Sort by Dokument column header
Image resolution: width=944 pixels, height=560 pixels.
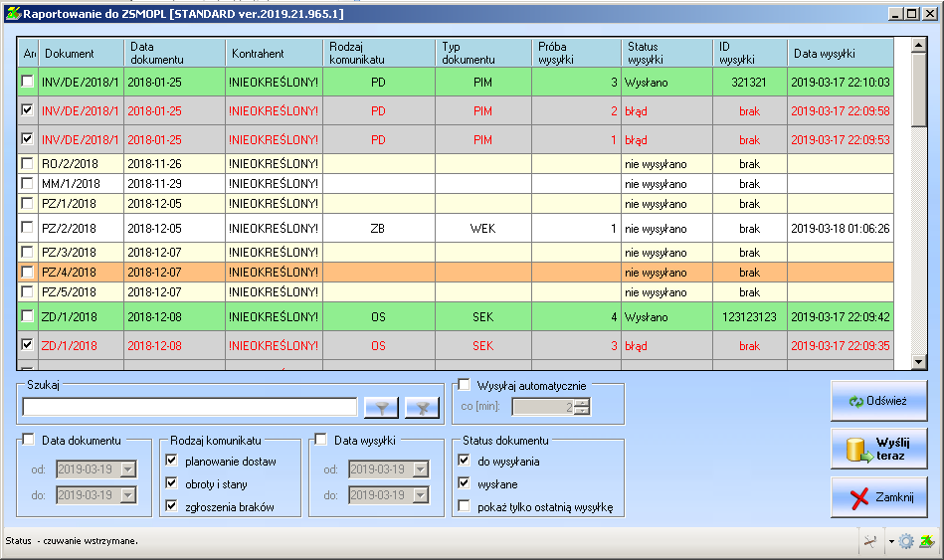(81, 53)
